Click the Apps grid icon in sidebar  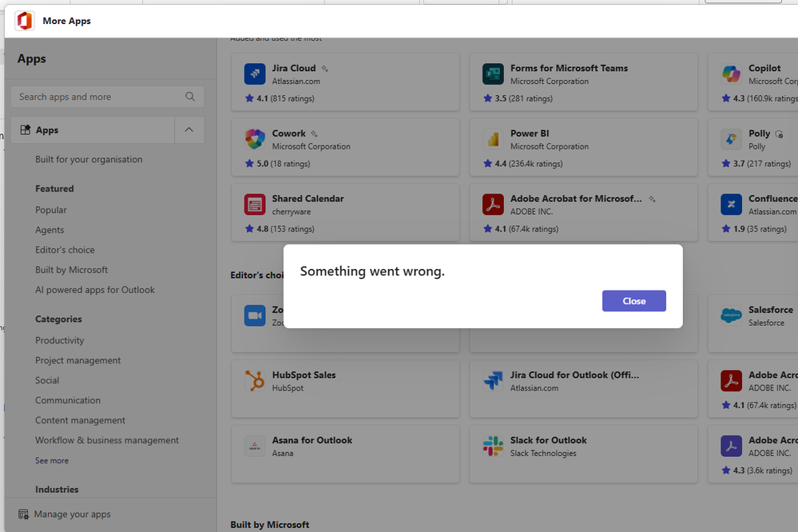point(25,130)
